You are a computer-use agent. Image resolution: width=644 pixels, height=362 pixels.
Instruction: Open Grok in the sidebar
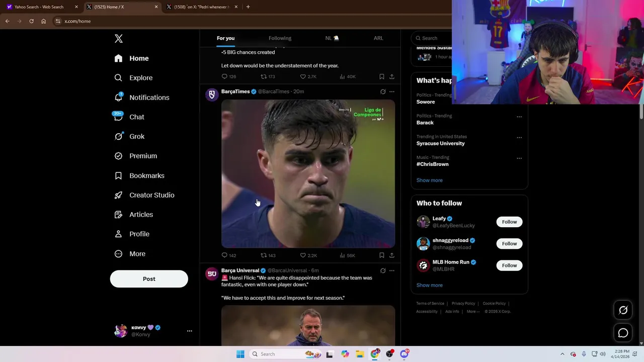coord(129,136)
